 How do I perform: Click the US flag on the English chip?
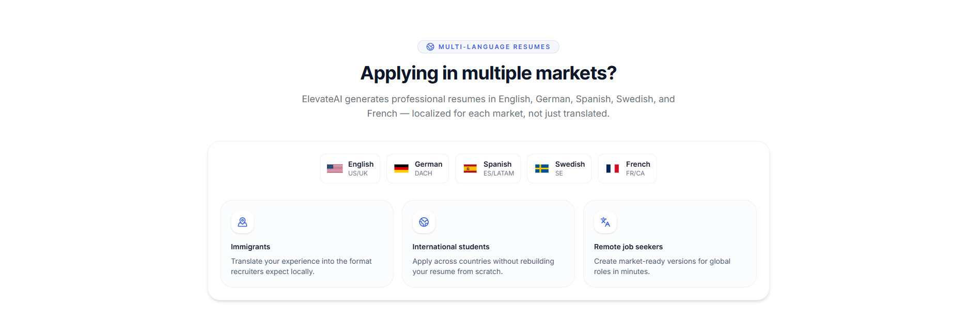pos(334,168)
